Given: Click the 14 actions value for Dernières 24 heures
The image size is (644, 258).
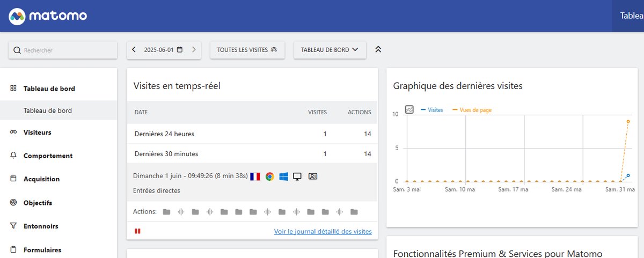Looking at the screenshot, I should point(368,134).
